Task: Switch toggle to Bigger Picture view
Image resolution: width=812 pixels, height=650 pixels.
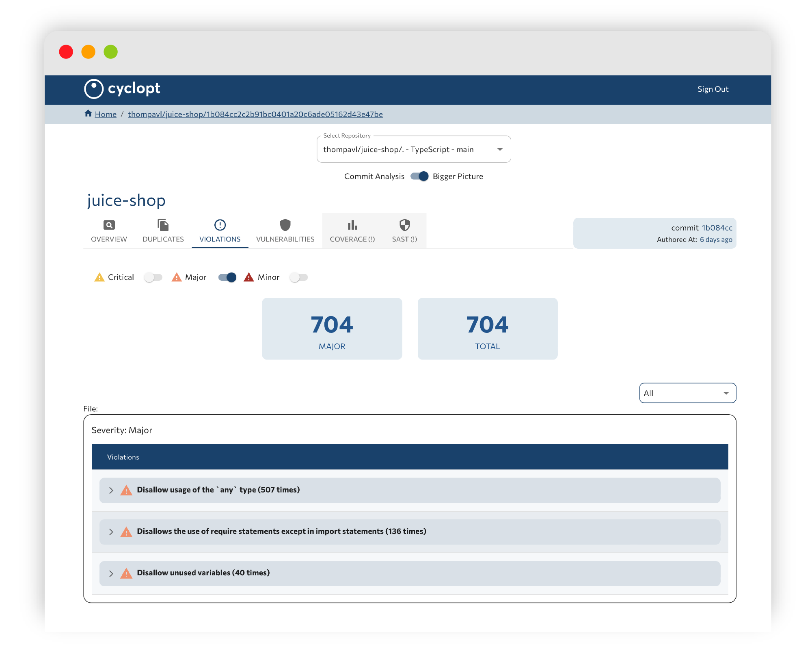Action: 421,176
